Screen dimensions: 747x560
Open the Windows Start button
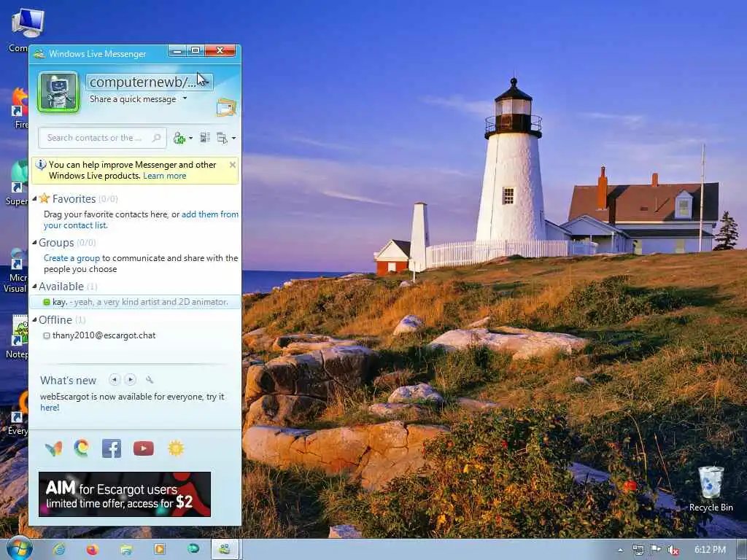pyautogui.click(x=19, y=549)
